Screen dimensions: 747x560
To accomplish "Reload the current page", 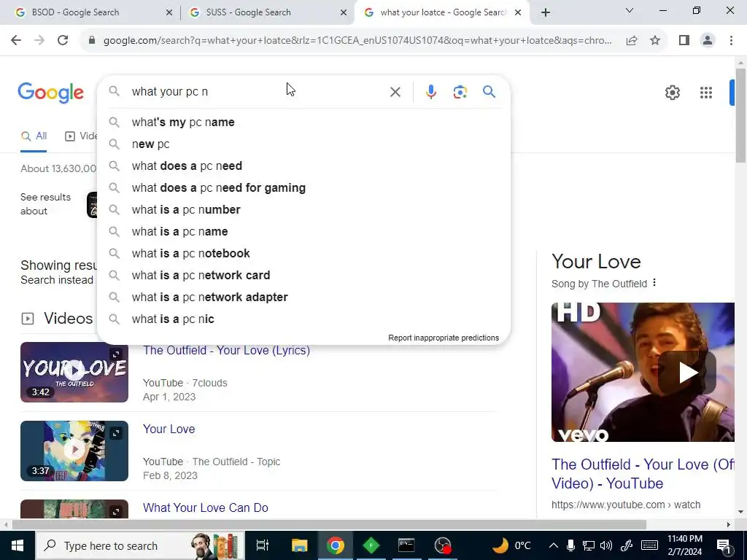I will [63, 41].
